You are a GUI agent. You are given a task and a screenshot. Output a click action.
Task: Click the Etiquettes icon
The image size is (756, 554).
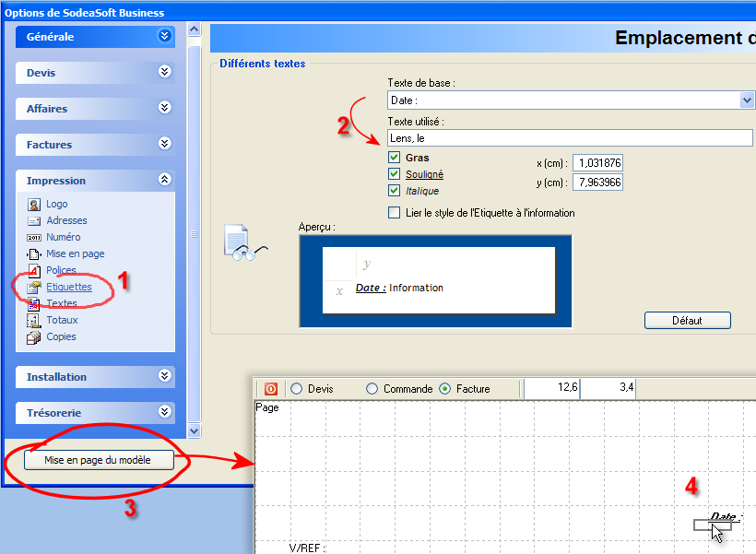34,288
